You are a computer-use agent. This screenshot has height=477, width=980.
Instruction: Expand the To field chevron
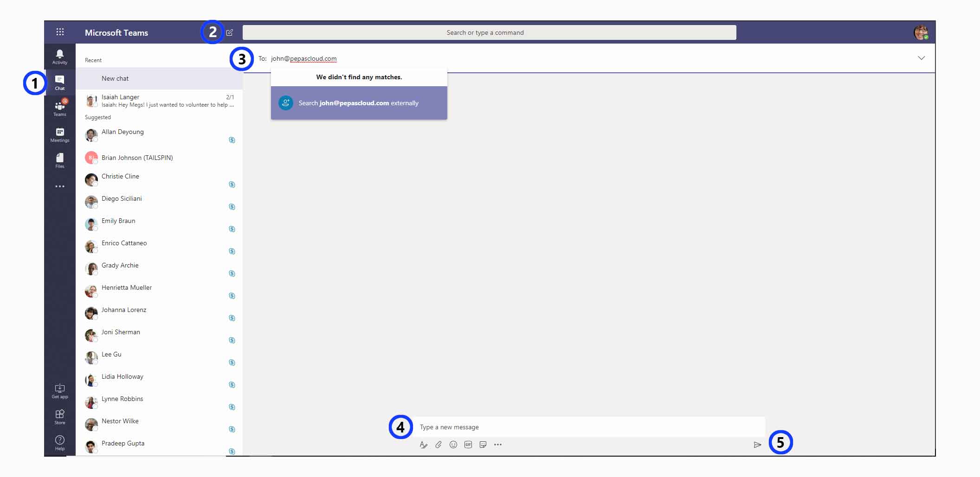pos(921,58)
